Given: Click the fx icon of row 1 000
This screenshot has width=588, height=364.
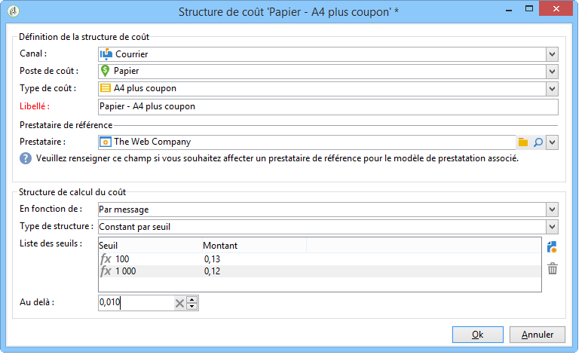Looking at the screenshot, I should pyautogui.click(x=106, y=271).
